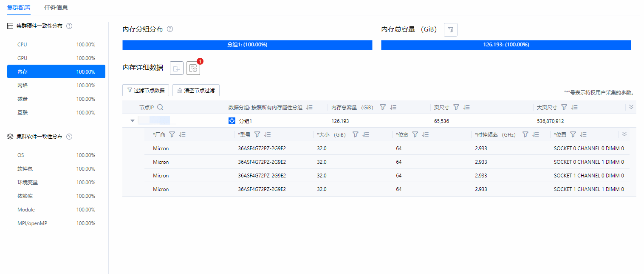644x274 pixels.
Task: Sort the *时钟频率 (GHz) column
Action: (x=536, y=134)
